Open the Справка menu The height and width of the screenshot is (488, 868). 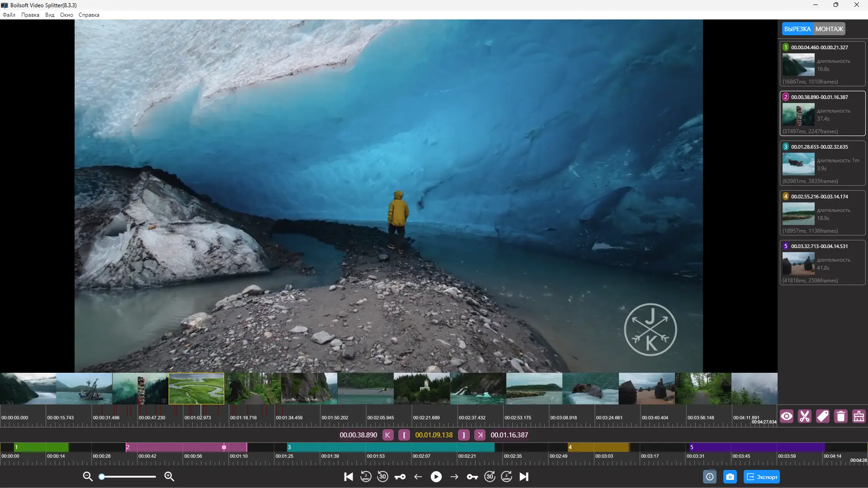click(89, 15)
